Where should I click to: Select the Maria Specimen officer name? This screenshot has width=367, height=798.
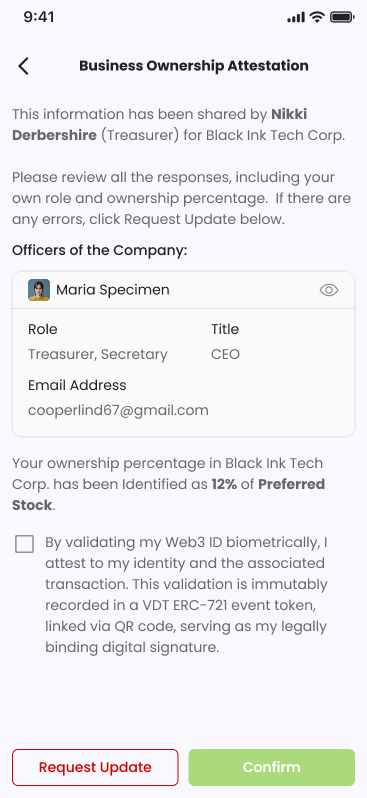pos(112,290)
